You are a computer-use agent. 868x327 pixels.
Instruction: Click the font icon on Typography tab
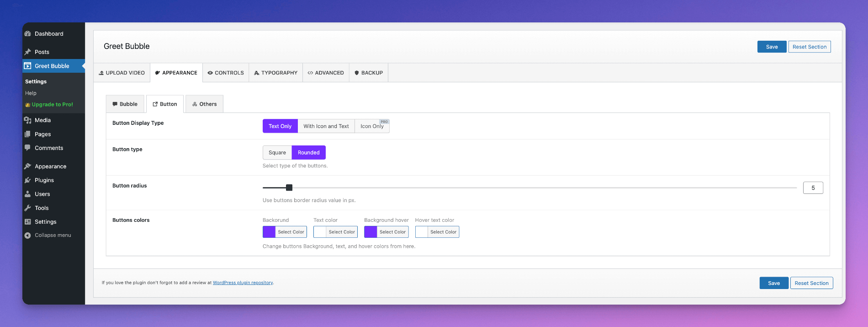pyautogui.click(x=257, y=73)
